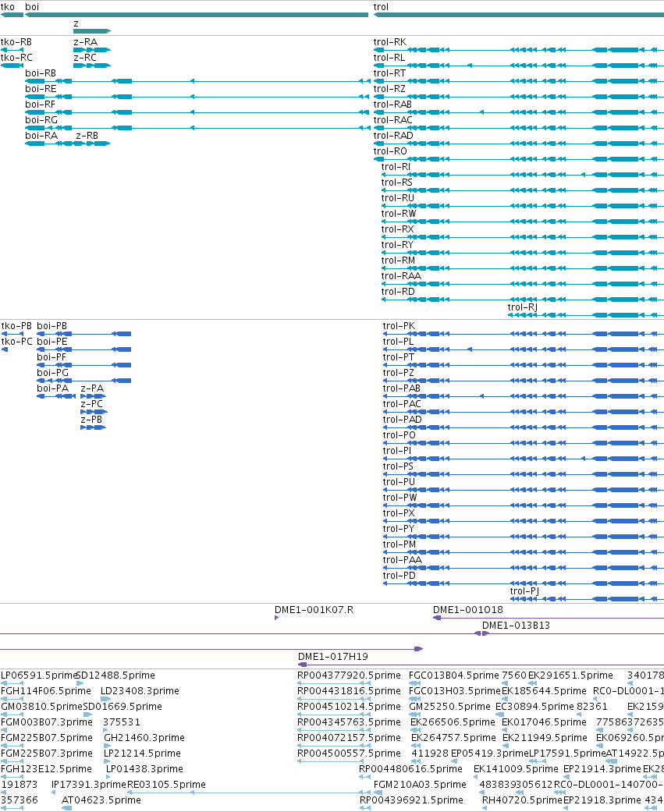This screenshot has width=664, height=812.
Task: Choose the trol-PJ protein
Action: [x=524, y=591]
